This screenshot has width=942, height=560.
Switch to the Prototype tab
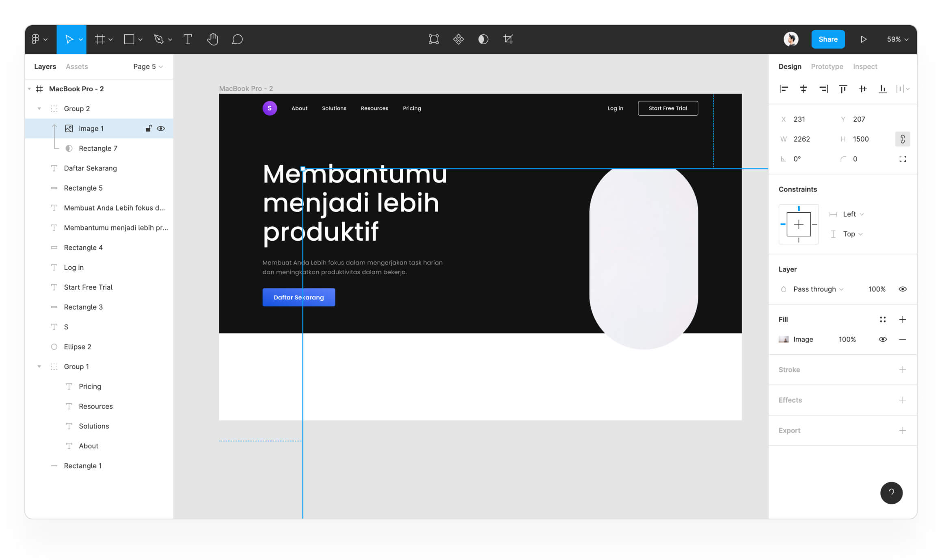pyautogui.click(x=827, y=67)
